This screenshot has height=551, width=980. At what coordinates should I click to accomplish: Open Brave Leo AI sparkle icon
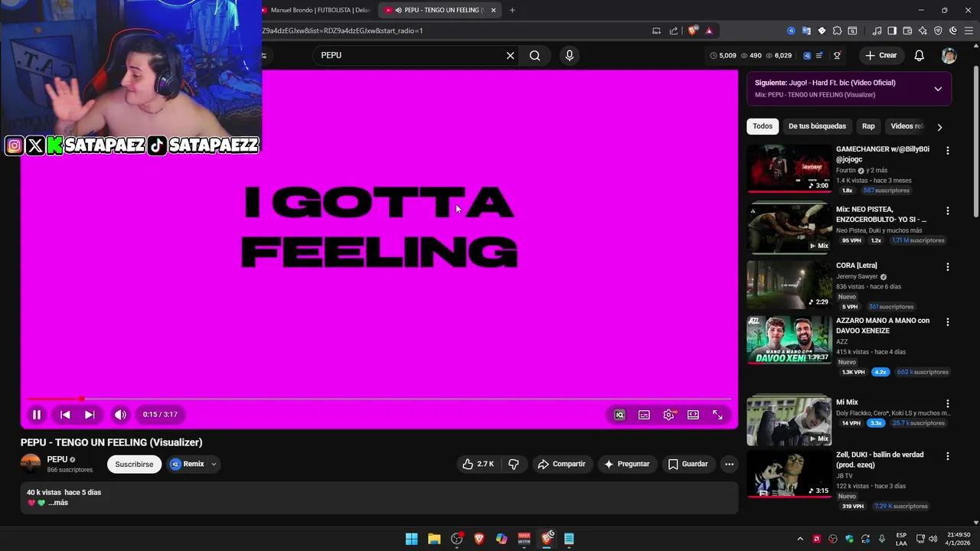point(923,31)
